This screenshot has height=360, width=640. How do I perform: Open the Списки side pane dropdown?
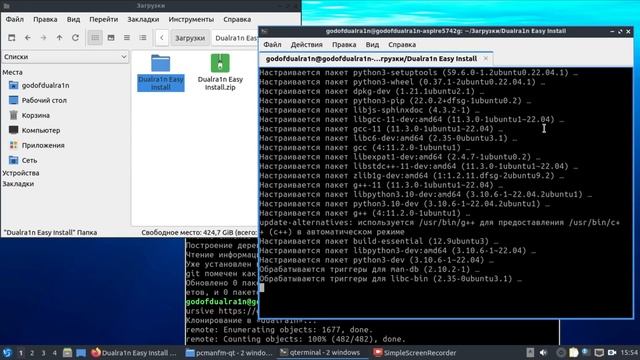(x=65, y=57)
